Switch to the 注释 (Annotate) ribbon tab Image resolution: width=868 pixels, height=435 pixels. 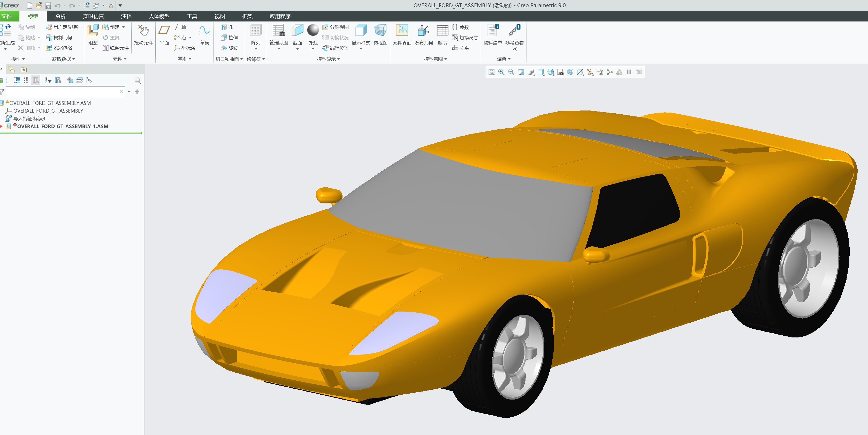[x=126, y=16]
